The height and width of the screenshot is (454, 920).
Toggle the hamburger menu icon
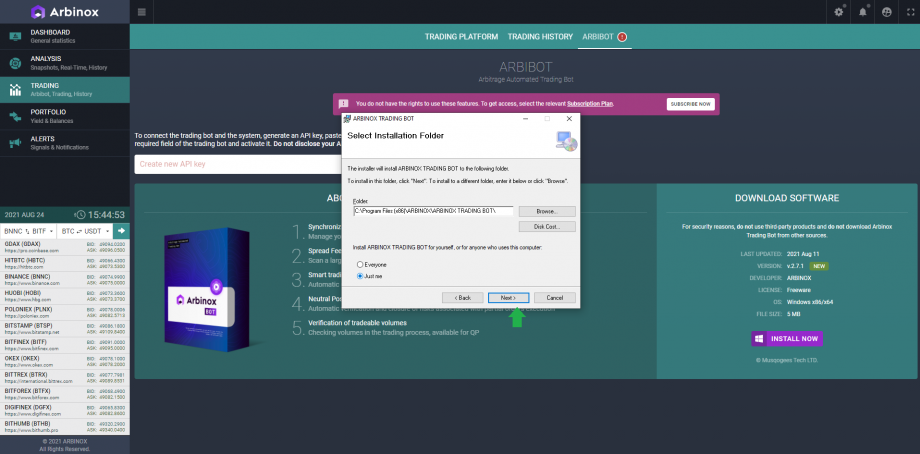coord(142,12)
